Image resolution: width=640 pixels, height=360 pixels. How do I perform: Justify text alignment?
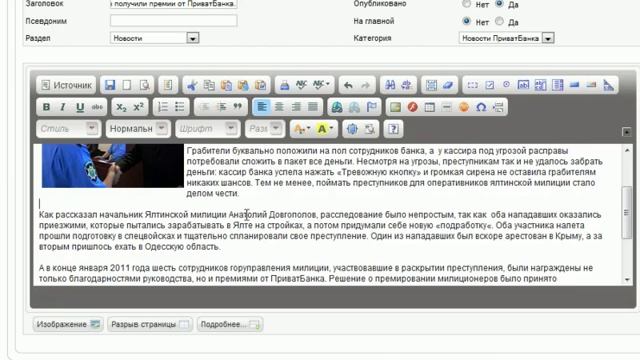pos(313,107)
